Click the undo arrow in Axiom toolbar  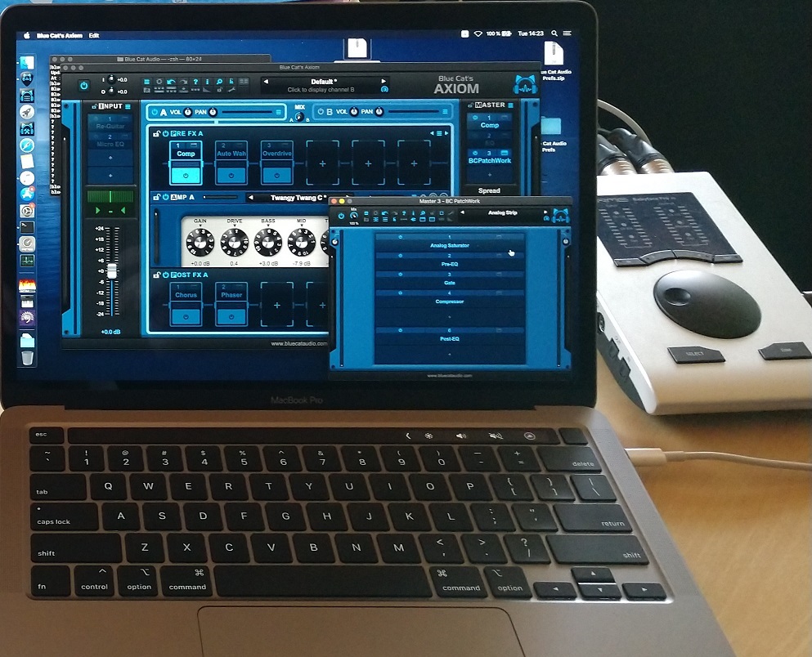(x=170, y=82)
